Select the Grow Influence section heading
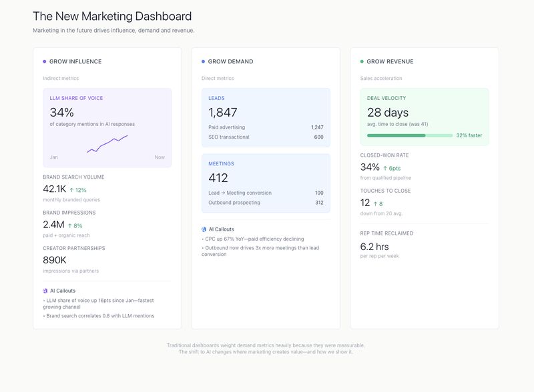Image resolution: width=534 pixels, height=392 pixels. pos(75,61)
